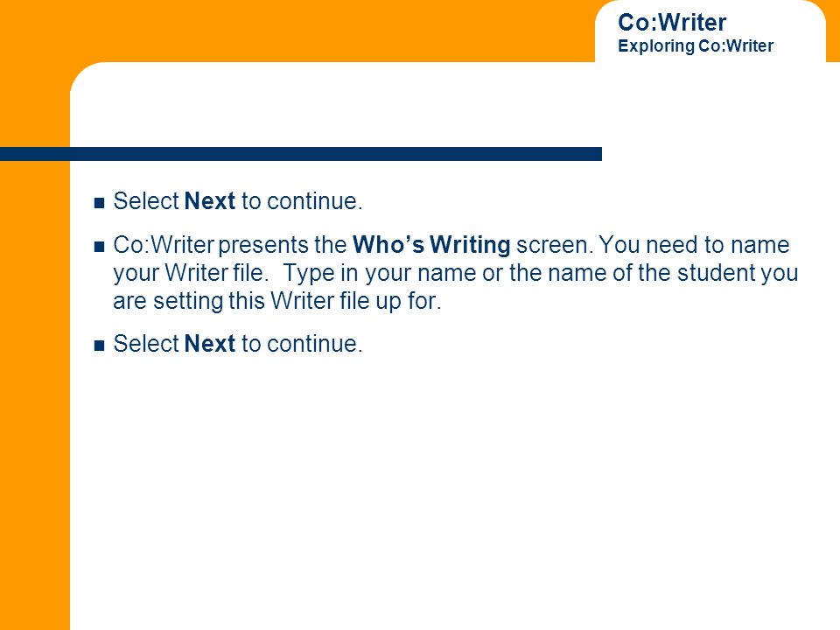Screen dimensions: 840x630
Task: Click bold Next in first bullet
Action: pyautogui.click(x=209, y=201)
